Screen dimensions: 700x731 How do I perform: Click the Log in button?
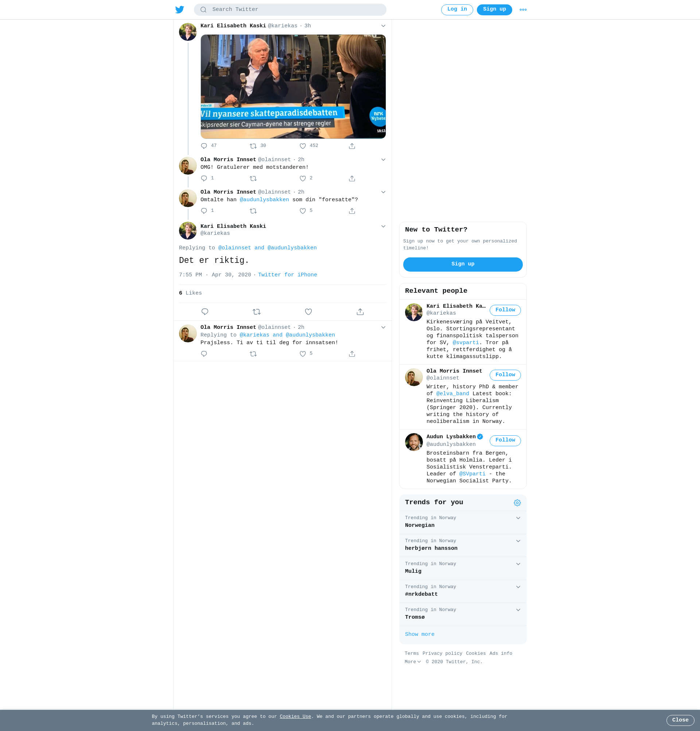457,10
